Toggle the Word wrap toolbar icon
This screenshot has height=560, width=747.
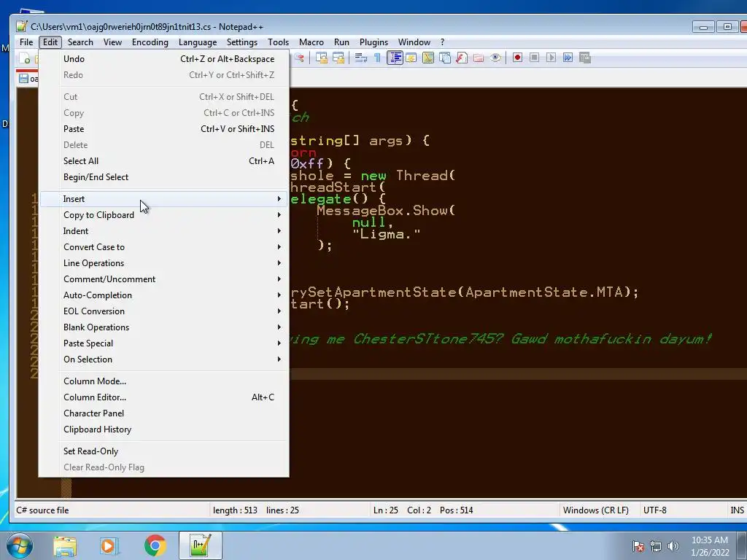(x=360, y=58)
